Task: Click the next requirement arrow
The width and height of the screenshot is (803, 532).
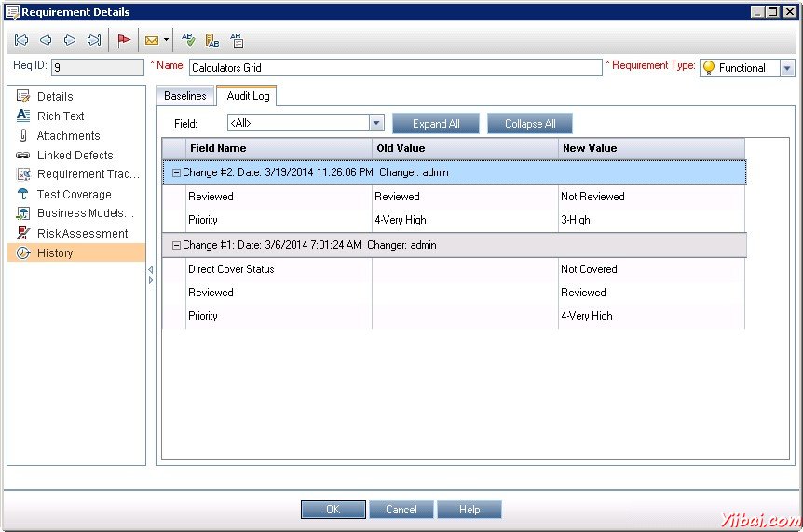Action: pos(70,40)
